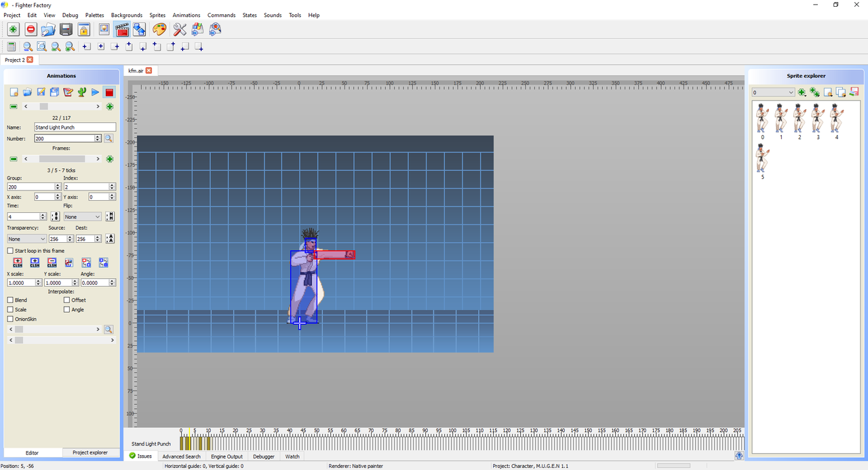Open the Backgrounds menu

[127, 15]
